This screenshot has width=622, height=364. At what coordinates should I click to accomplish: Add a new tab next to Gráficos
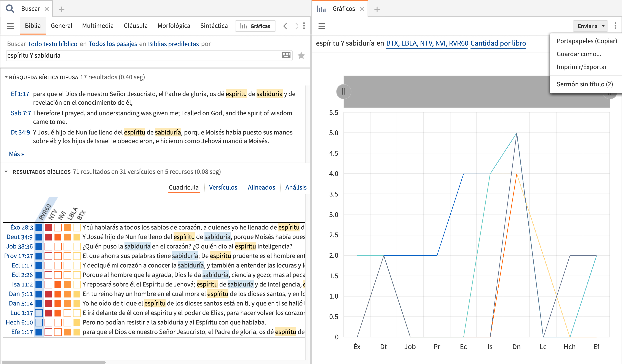[x=377, y=9]
